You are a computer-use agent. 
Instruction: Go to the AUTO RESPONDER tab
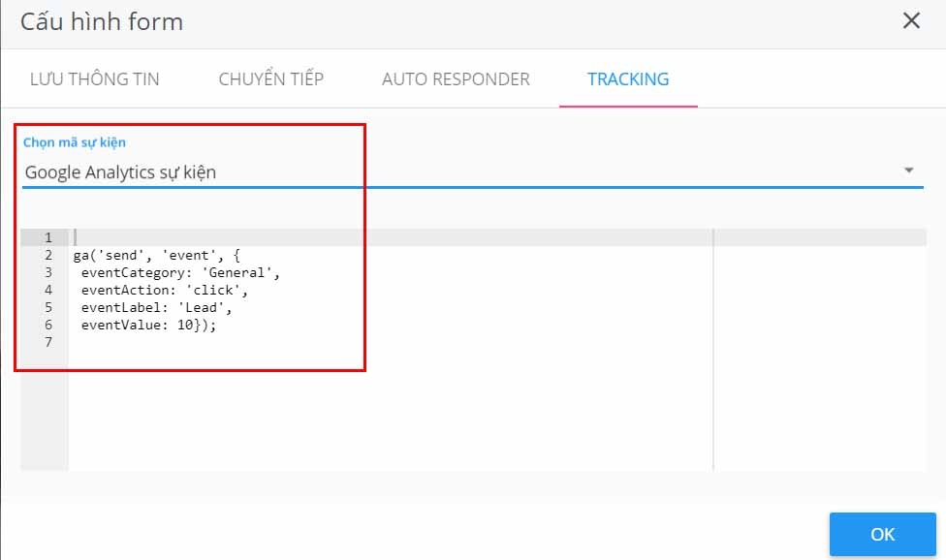(456, 79)
